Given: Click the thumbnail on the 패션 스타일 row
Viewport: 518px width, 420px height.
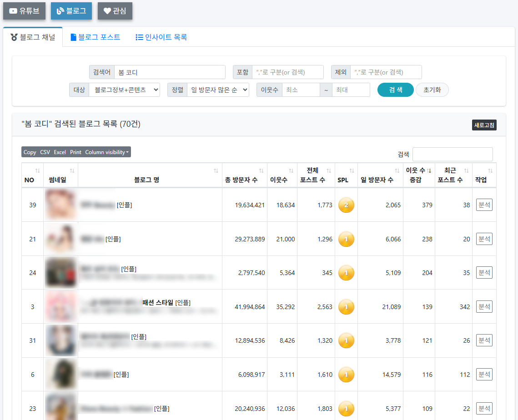Looking at the screenshot, I should coord(60,306).
